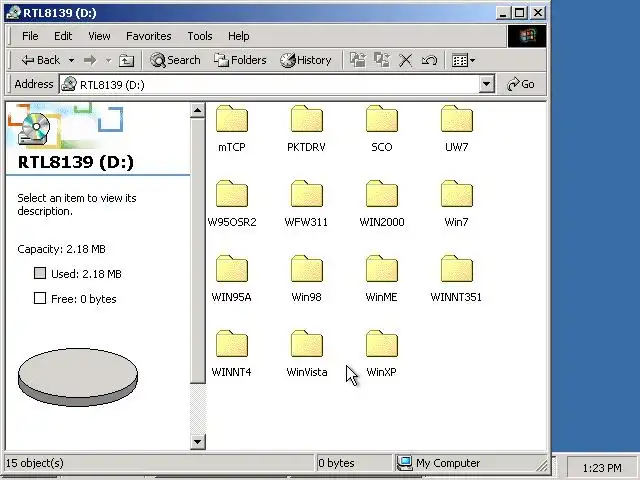Select the Win7 folder icon
This screenshot has width=640, height=480.
click(x=457, y=194)
